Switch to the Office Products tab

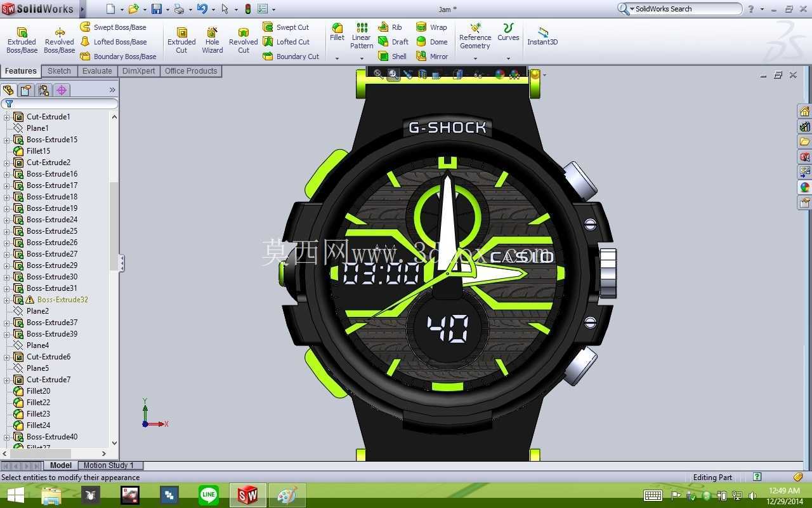[x=191, y=71]
